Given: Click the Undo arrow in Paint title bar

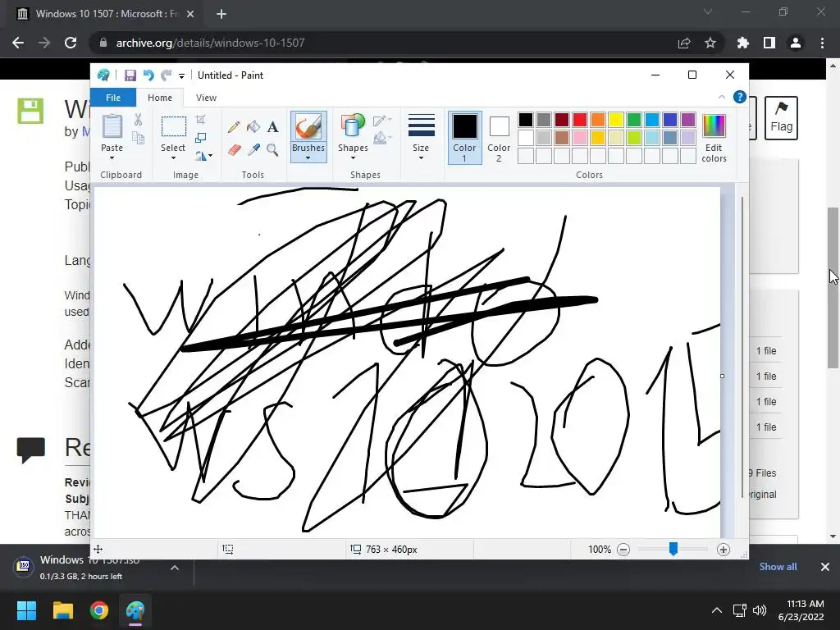Looking at the screenshot, I should (148, 75).
